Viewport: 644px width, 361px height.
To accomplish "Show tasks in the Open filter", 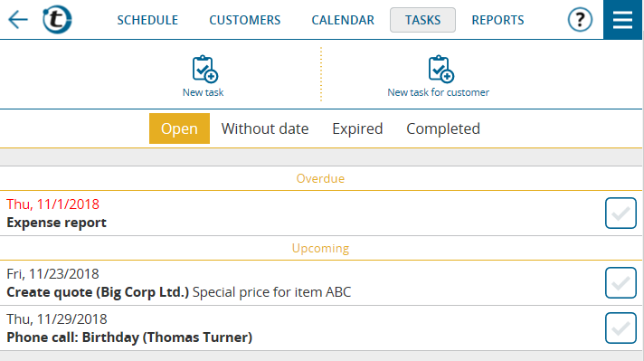I will pyautogui.click(x=179, y=128).
